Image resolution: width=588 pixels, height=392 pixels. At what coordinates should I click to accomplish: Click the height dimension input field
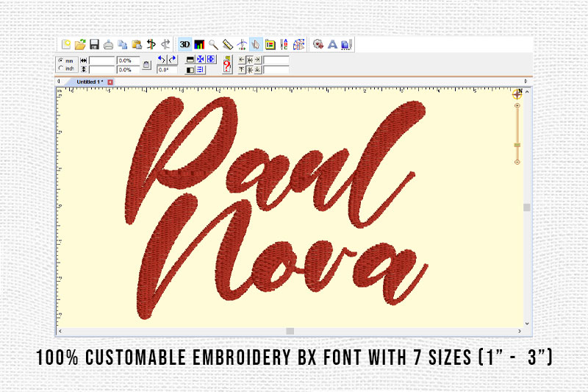point(101,70)
